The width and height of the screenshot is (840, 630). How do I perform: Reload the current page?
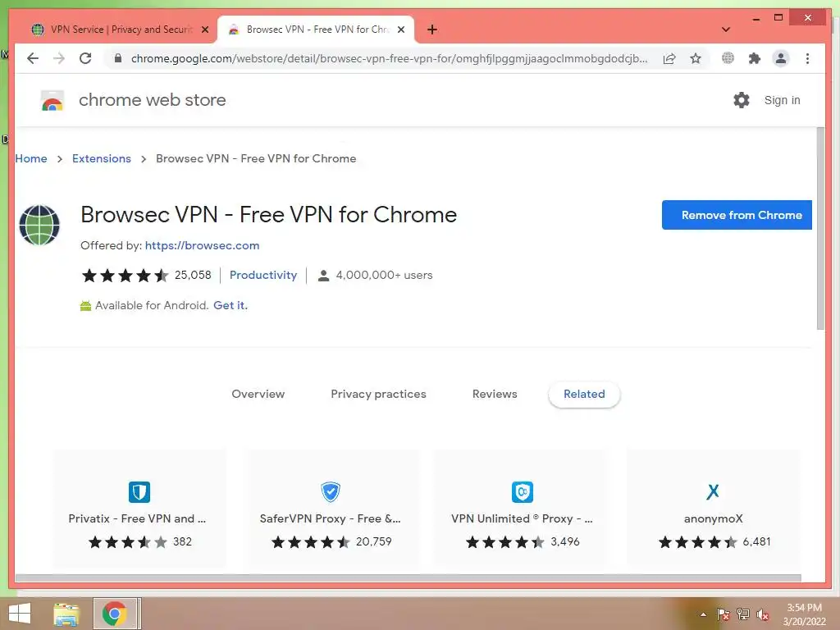click(x=85, y=58)
